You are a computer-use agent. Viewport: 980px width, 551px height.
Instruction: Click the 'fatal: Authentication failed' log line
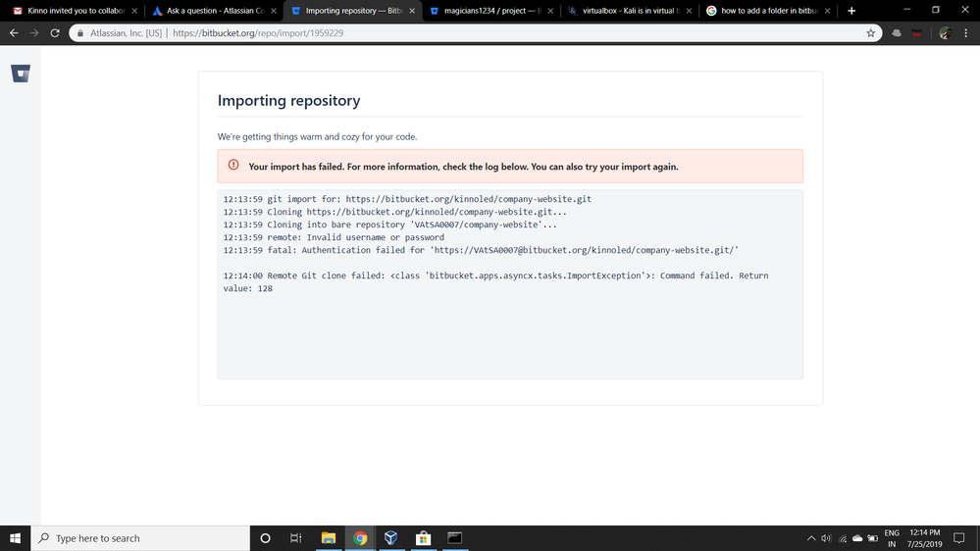click(x=481, y=250)
